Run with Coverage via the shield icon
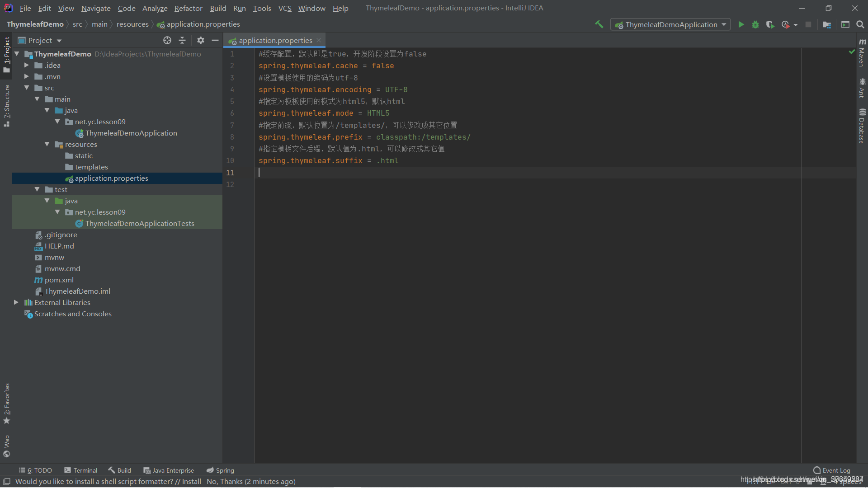Viewport: 868px width, 488px height. [x=770, y=24]
